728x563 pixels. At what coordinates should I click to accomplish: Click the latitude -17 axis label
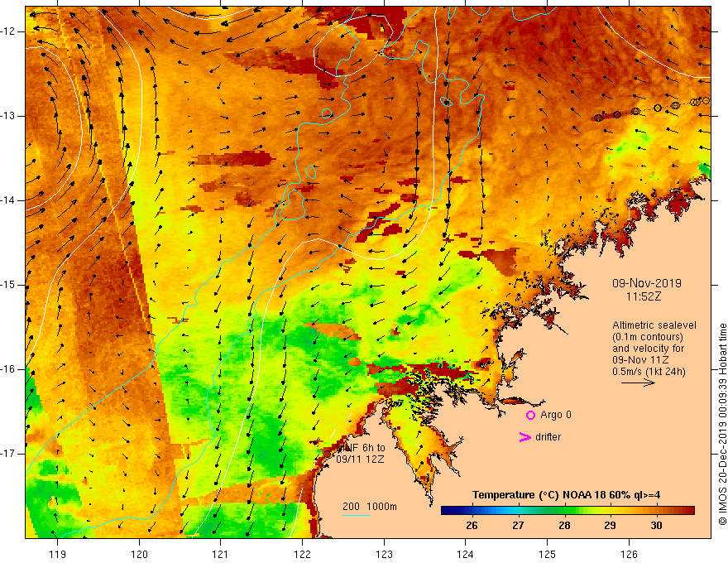tap(8, 454)
